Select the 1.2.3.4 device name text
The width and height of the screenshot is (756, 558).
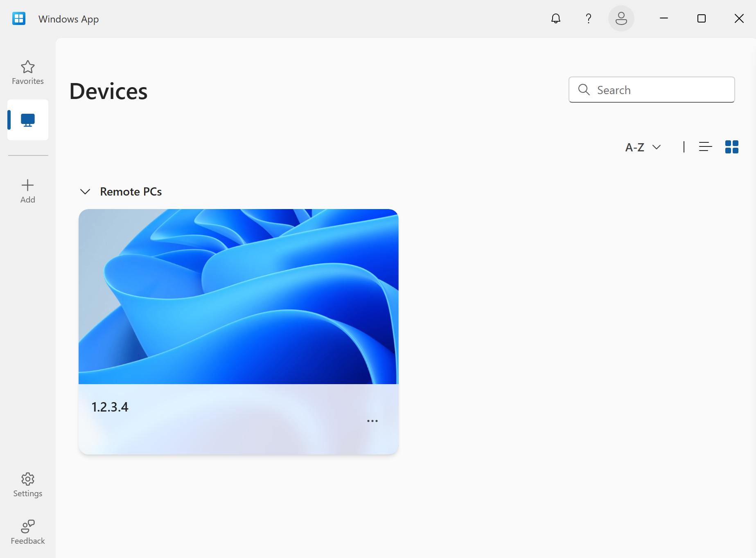[110, 407]
